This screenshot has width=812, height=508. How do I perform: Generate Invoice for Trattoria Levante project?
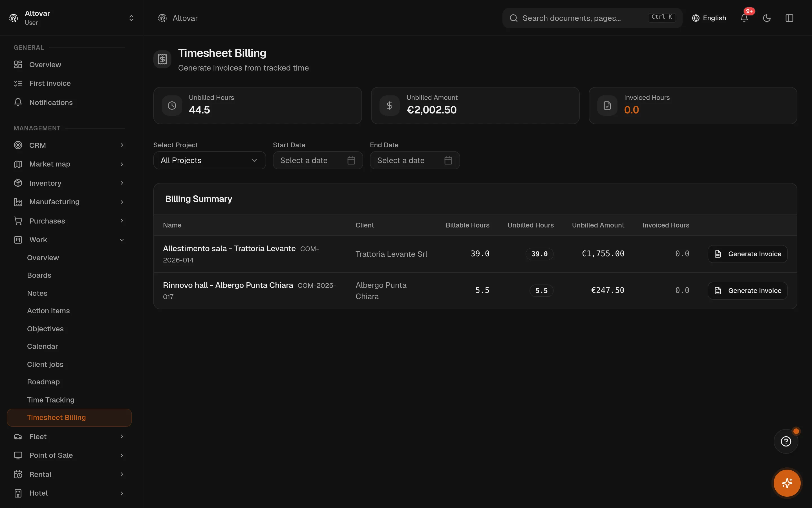coord(747,254)
